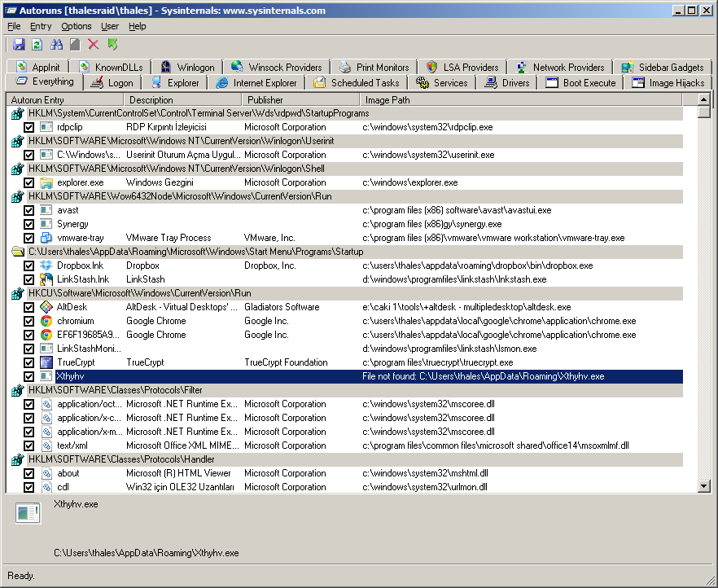Open the Drivers tab
The image size is (718, 588).
coord(507,83)
